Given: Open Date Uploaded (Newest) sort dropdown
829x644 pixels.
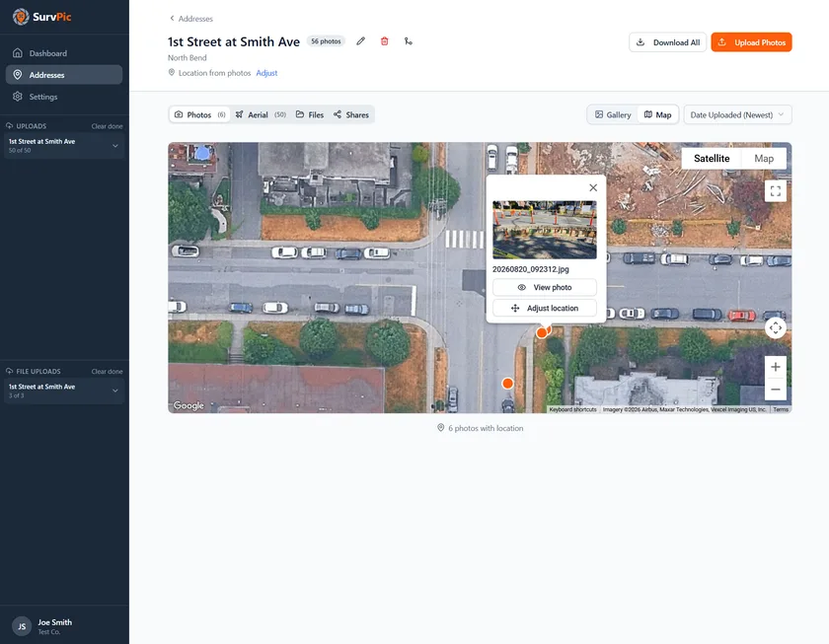Looking at the screenshot, I should click(737, 114).
